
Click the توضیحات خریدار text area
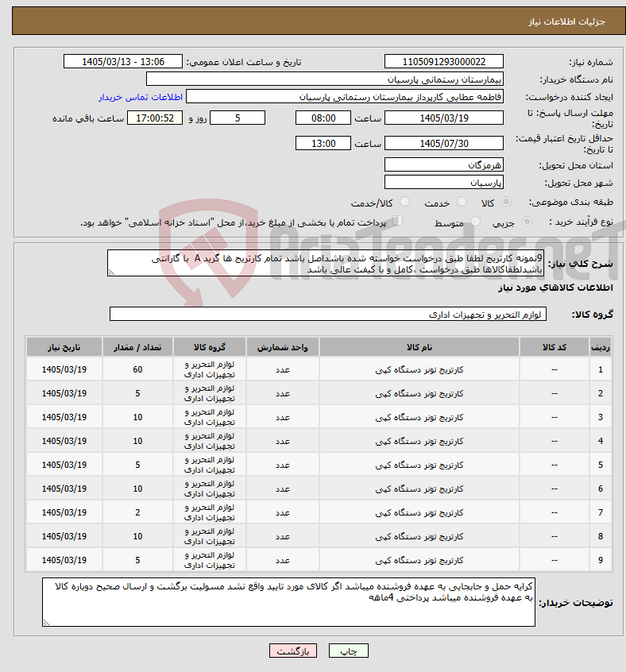coord(289,602)
